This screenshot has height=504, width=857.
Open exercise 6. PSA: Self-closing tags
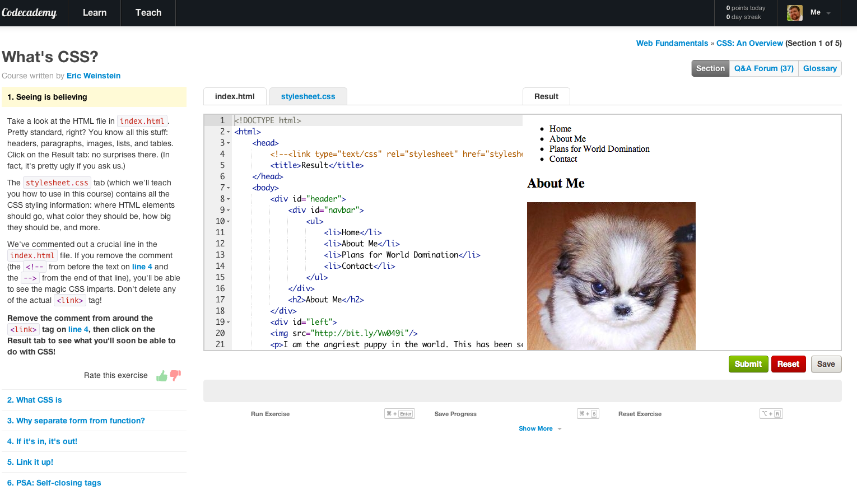(x=54, y=483)
